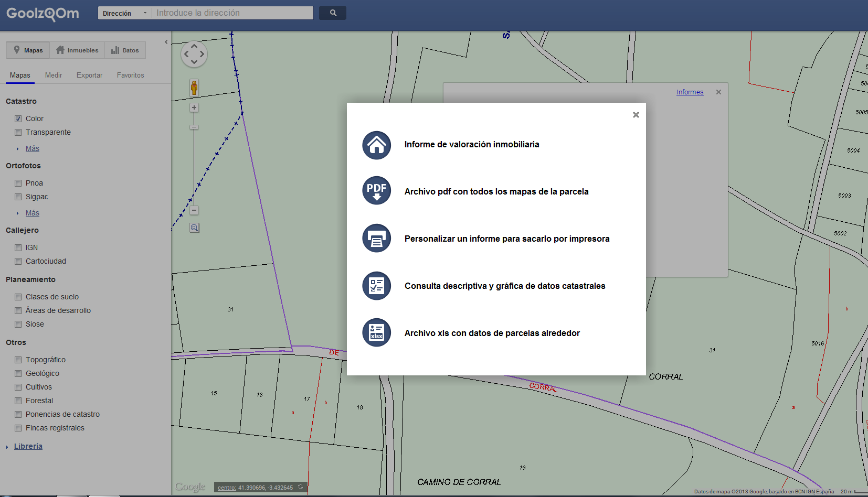
Task: Uncheck the Color catastro checkbox
Action: pyautogui.click(x=18, y=119)
